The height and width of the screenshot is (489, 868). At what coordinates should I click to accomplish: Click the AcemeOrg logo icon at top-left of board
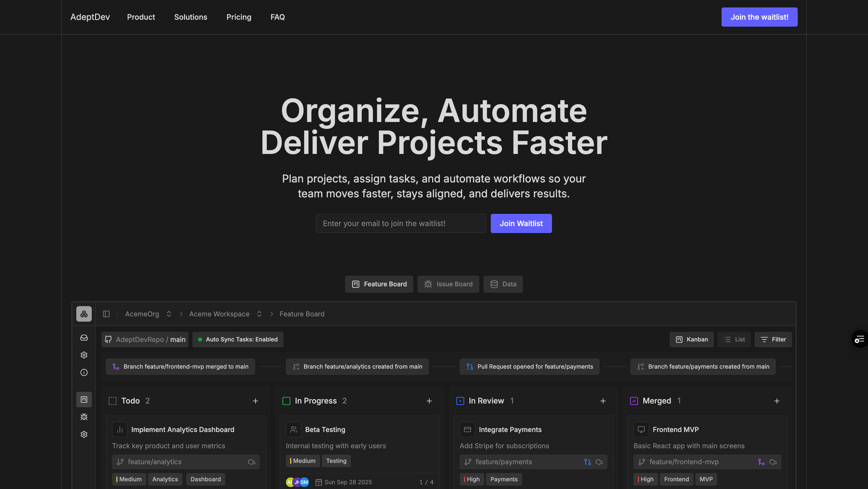[84, 314]
